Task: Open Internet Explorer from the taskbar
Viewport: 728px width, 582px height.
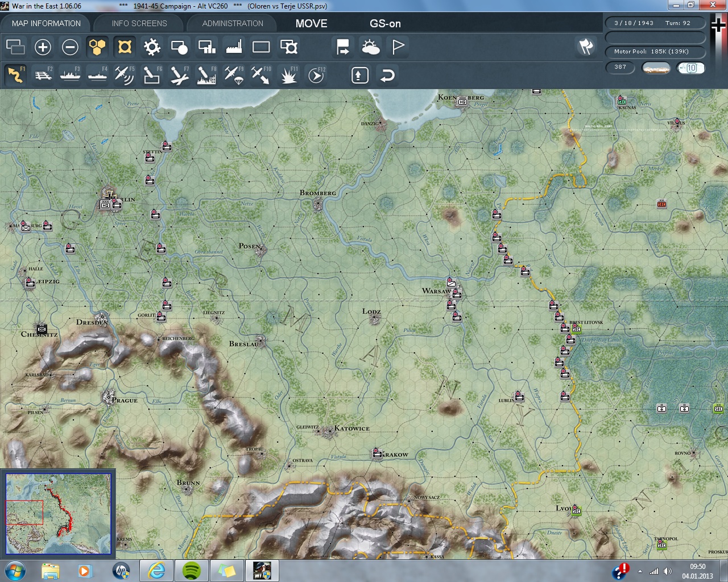Action: point(156,570)
